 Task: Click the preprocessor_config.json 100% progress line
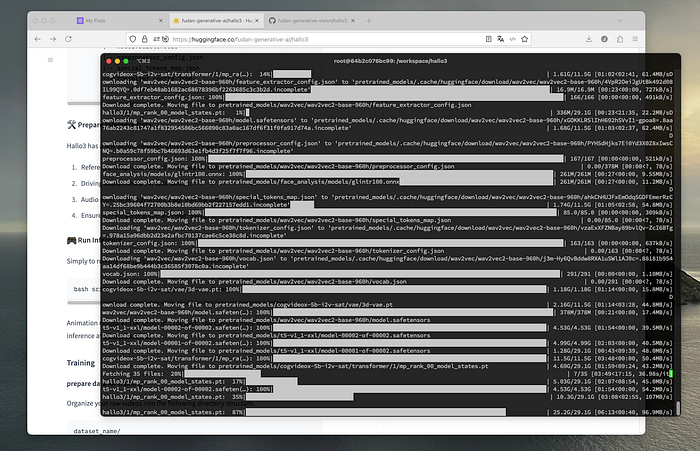tap(387, 159)
